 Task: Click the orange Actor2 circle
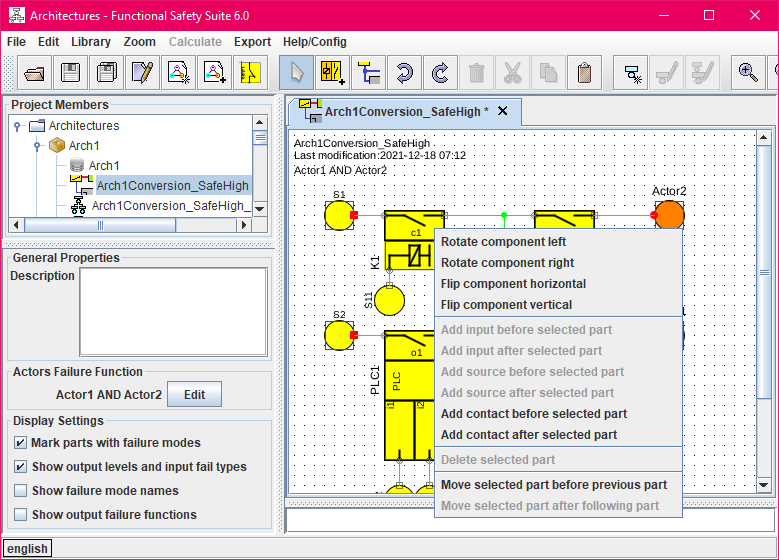(x=669, y=215)
